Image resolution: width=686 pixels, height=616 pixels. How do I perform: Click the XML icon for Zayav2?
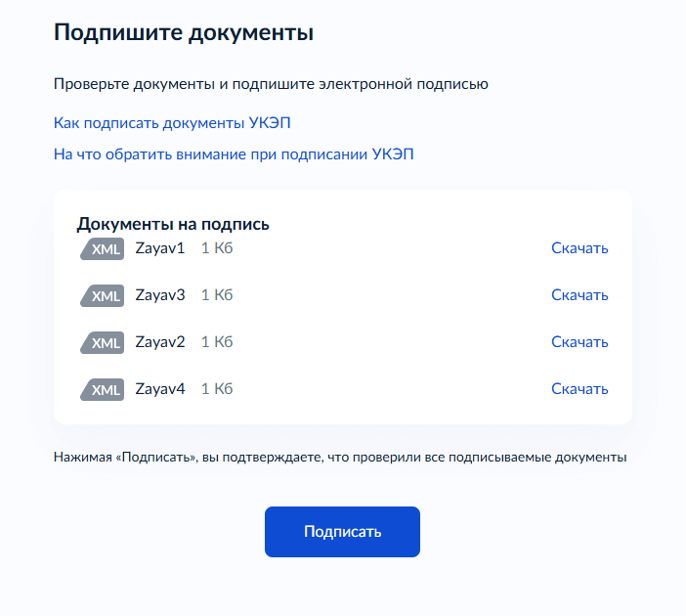pos(102,342)
